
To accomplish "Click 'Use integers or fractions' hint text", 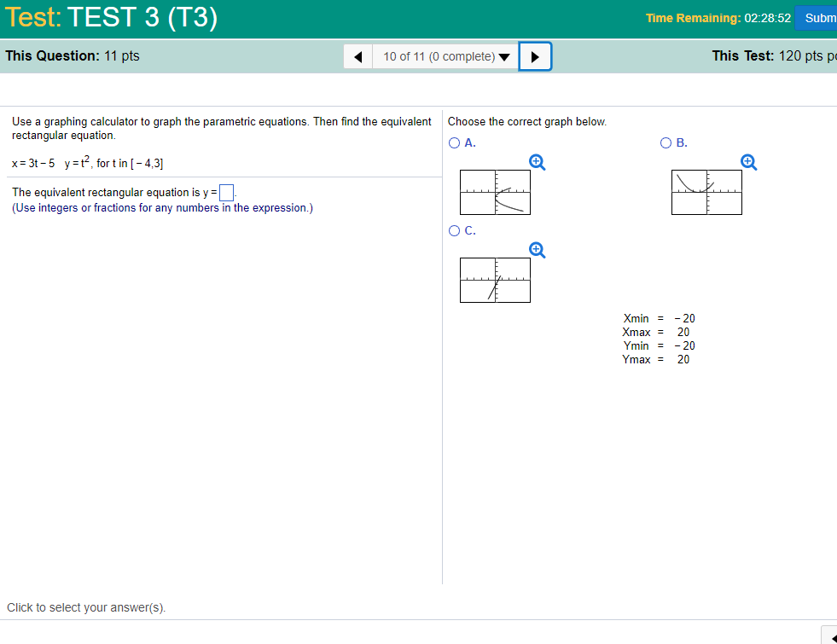I will point(162,208).
